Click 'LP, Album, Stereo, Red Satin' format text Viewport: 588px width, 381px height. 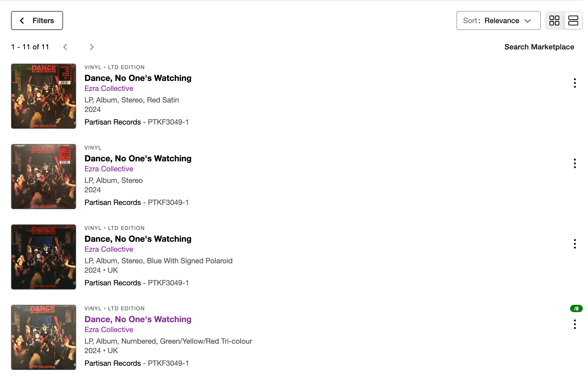point(132,100)
